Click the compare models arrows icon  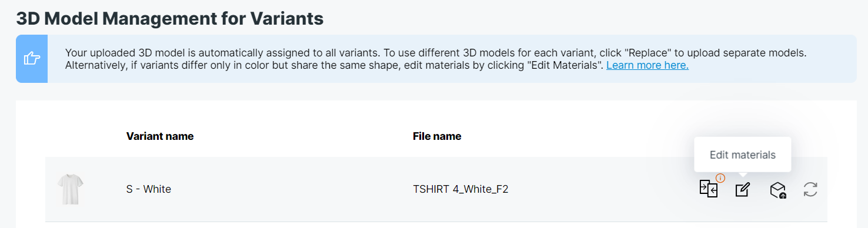[x=708, y=189]
